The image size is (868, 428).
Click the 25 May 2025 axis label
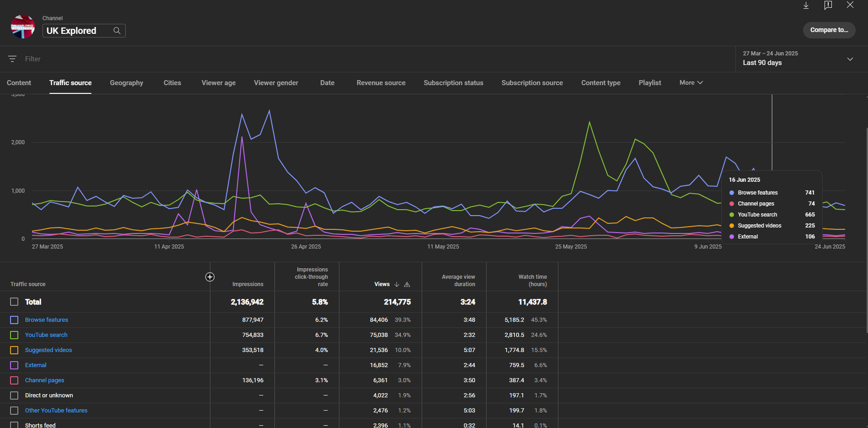(571, 247)
